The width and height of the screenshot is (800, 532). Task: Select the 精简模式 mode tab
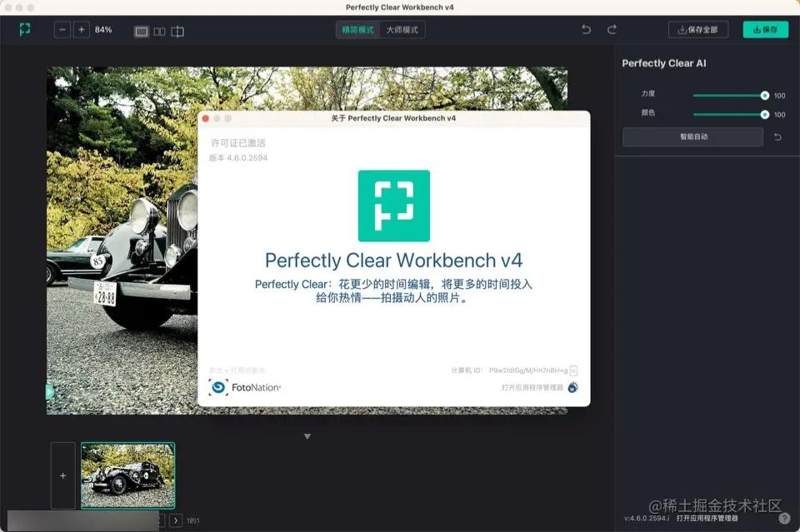tap(357, 30)
